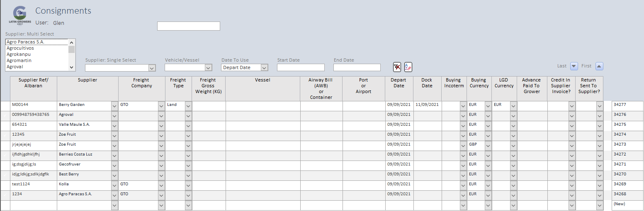Open the Vehicle/Vessel dropdown
The image size is (644, 211).
coord(208,68)
